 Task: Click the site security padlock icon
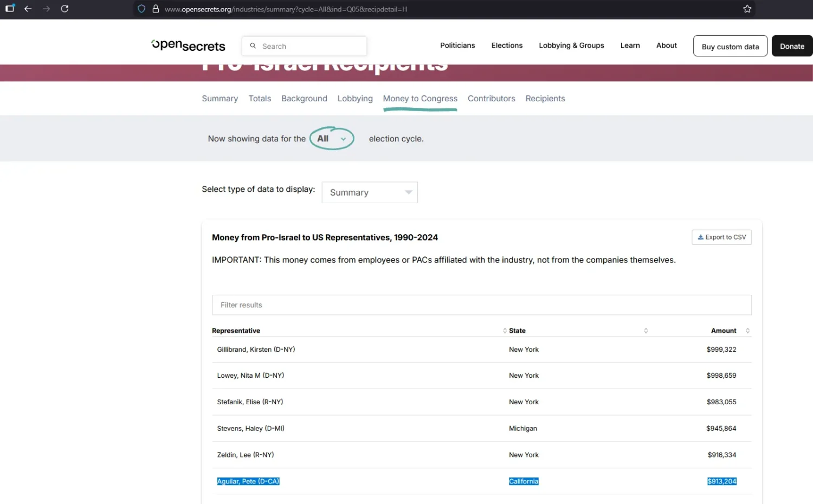click(x=156, y=9)
